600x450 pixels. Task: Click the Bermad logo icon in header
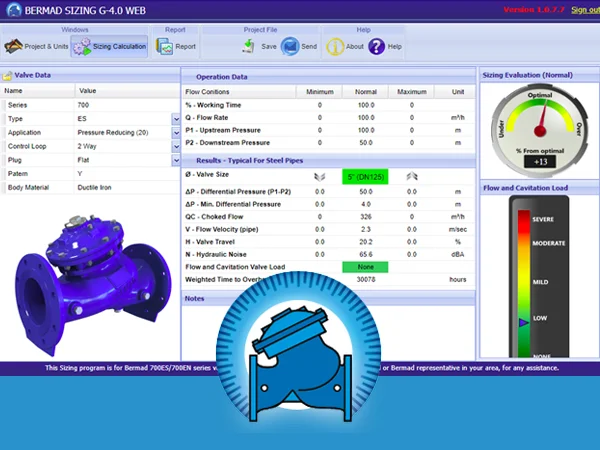14,10
